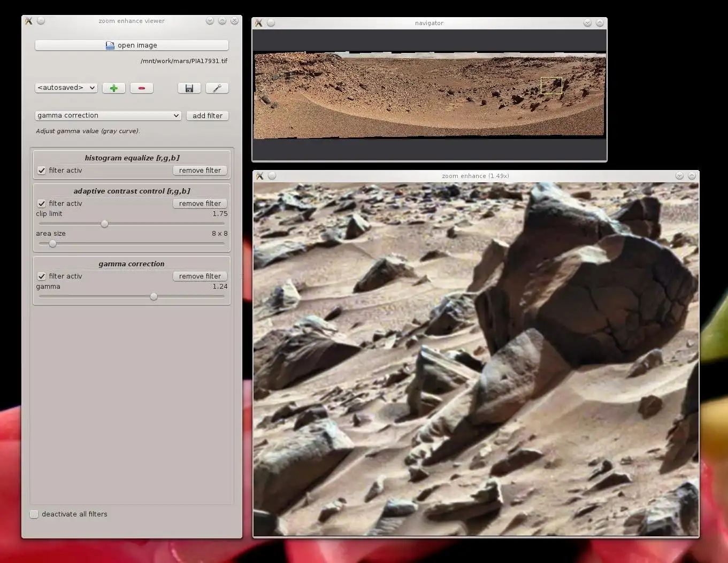The image size is (728, 563).
Task: Uncheck adaptive contrast control filter activ
Action: pos(42,204)
